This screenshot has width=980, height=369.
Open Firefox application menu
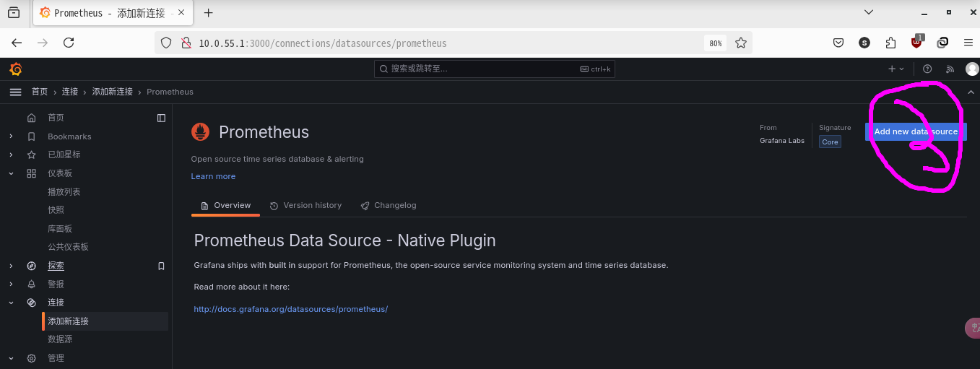click(968, 43)
